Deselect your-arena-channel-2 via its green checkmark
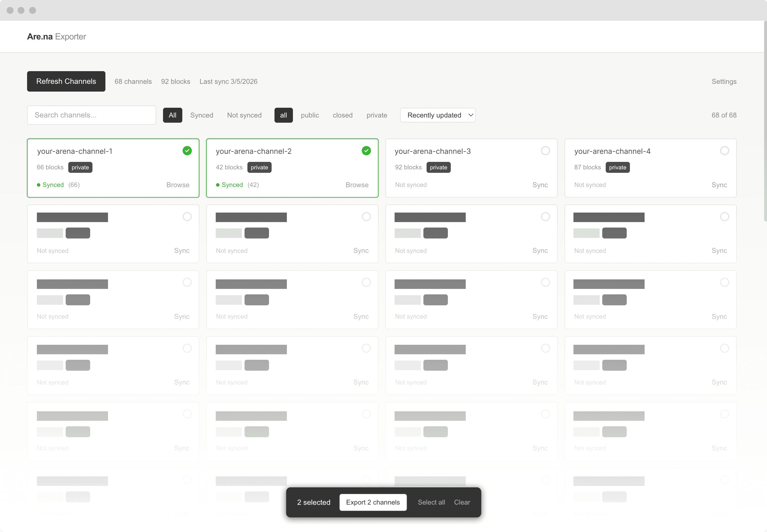The image size is (767, 532). [x=366, y=151]
